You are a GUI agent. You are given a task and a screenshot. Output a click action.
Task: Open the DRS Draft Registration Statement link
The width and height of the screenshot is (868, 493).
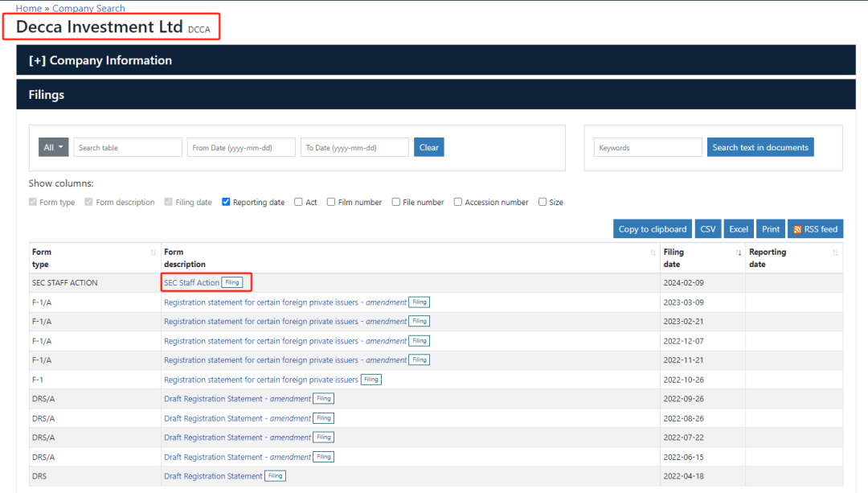point(213,476)
